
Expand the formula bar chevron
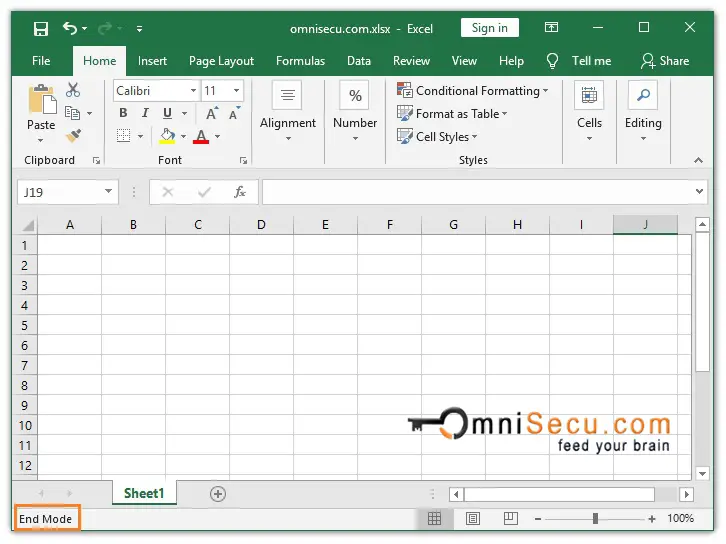699,191
